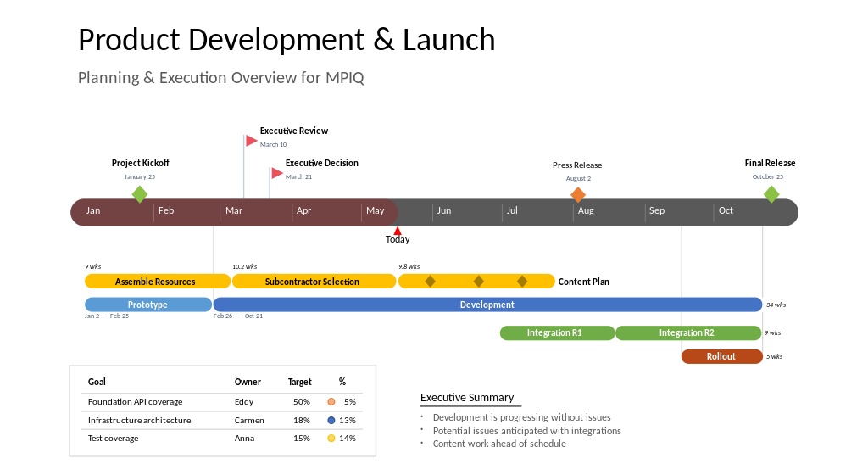Click the 15% target value
868x475 pixels.
tap(302, 438)
